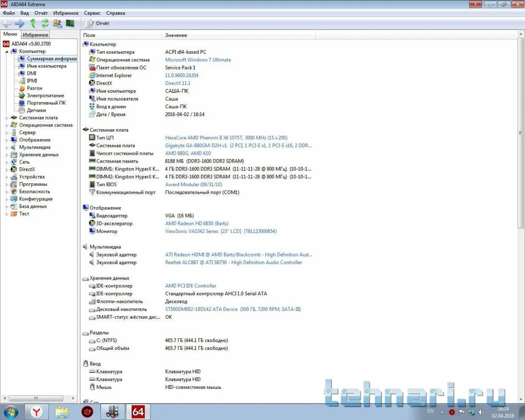The height and width of the screenshot is (420, 525).
Task: Click the EN language indicator in tray
Action: (x=431, y=411)
